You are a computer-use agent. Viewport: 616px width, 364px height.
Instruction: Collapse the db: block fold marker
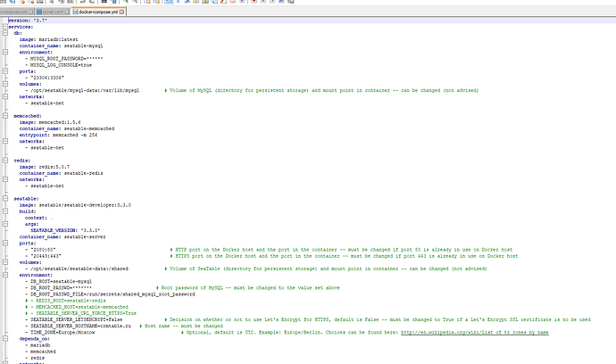point(5,33)
